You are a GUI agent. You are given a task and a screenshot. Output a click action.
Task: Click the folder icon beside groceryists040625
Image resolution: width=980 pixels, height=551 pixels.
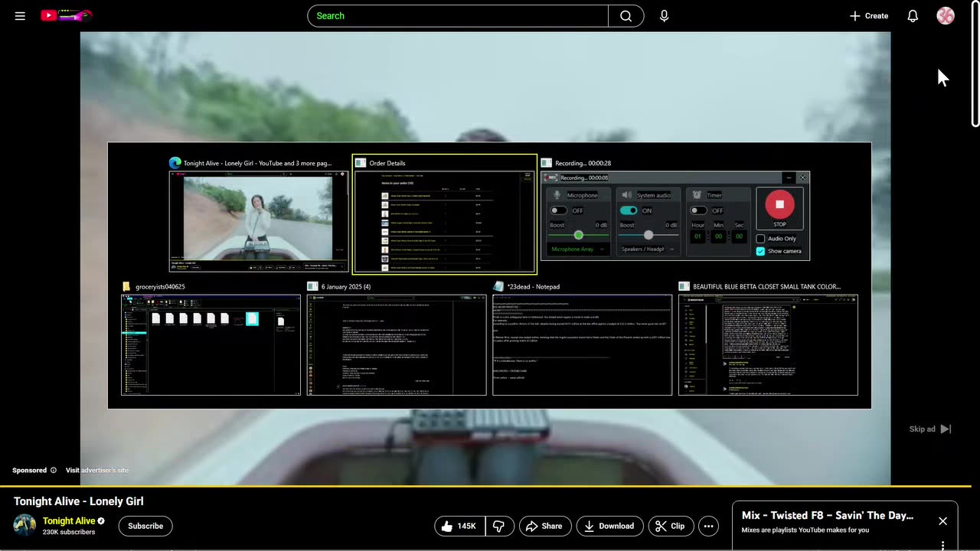[127, 286]
